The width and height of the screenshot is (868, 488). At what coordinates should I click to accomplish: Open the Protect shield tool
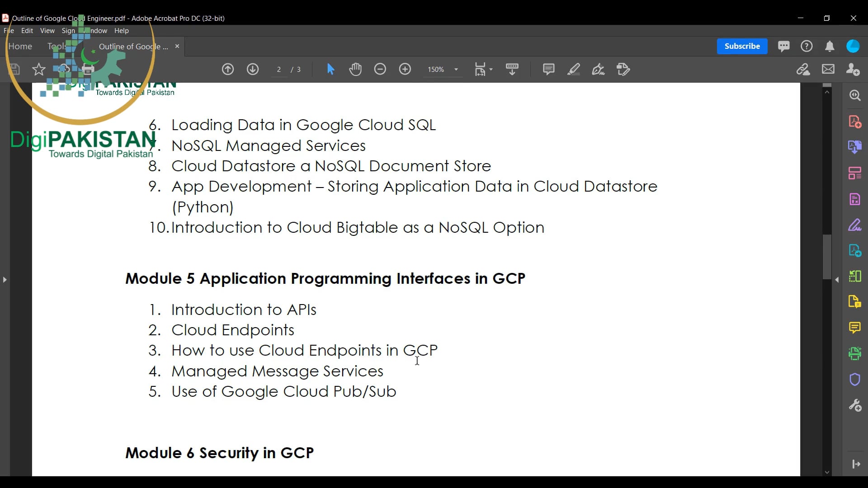pyautogui.click(x=855, y=379)
